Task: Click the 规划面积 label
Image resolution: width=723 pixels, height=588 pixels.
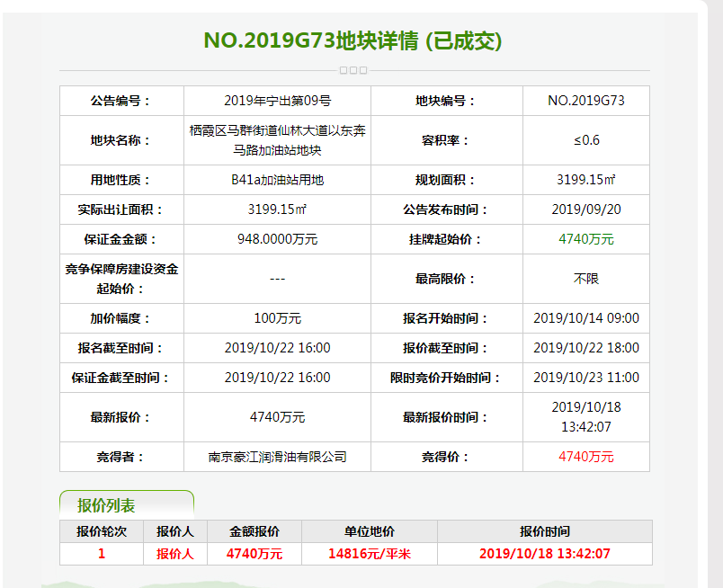Action: 446,180
